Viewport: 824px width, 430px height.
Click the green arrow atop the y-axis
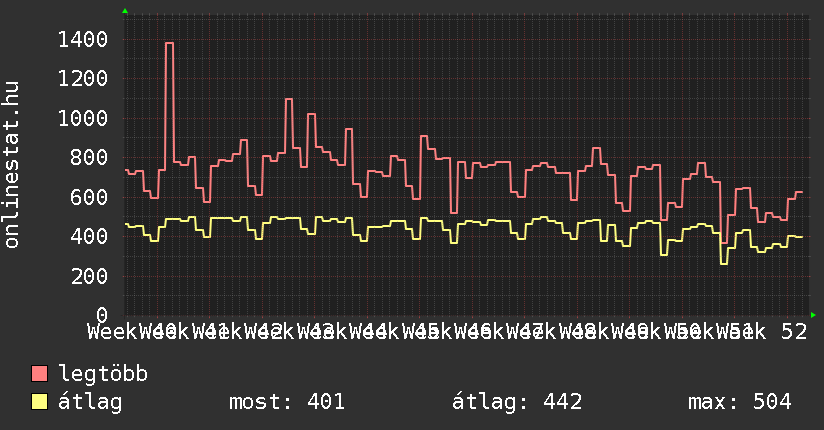click(x=125, y=11)
